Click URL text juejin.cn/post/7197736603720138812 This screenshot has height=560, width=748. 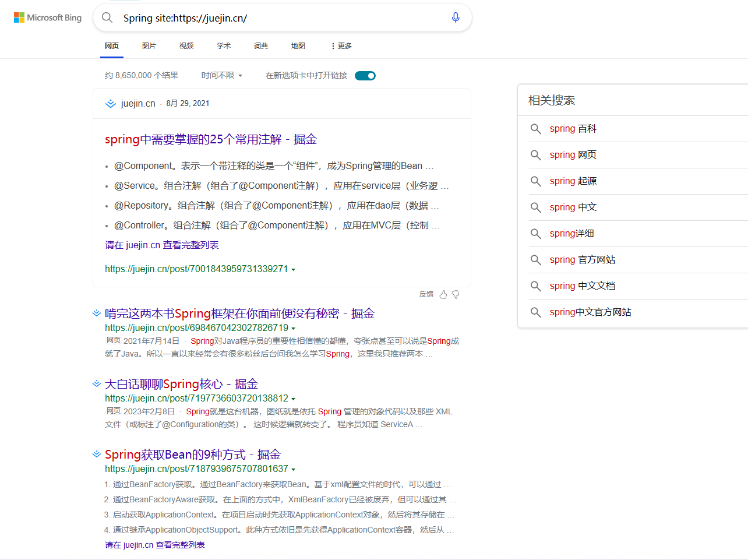(196, 399)
